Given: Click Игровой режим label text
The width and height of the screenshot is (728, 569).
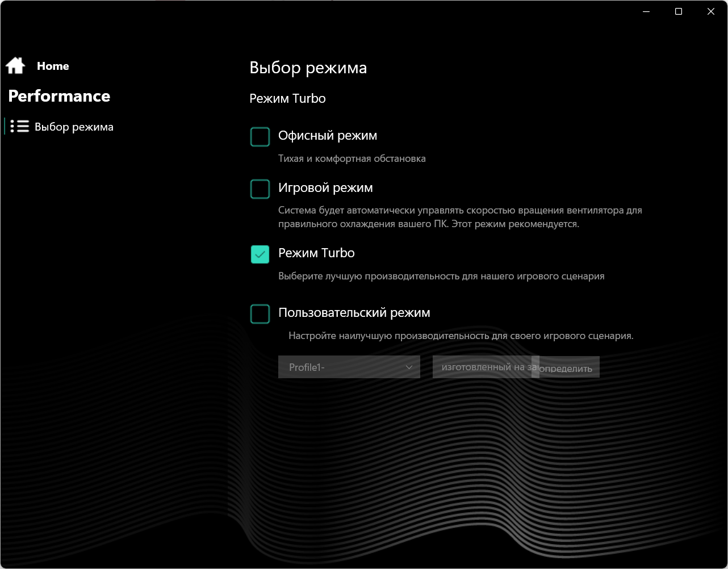Looking at the screenshot, I should [325, 188].
